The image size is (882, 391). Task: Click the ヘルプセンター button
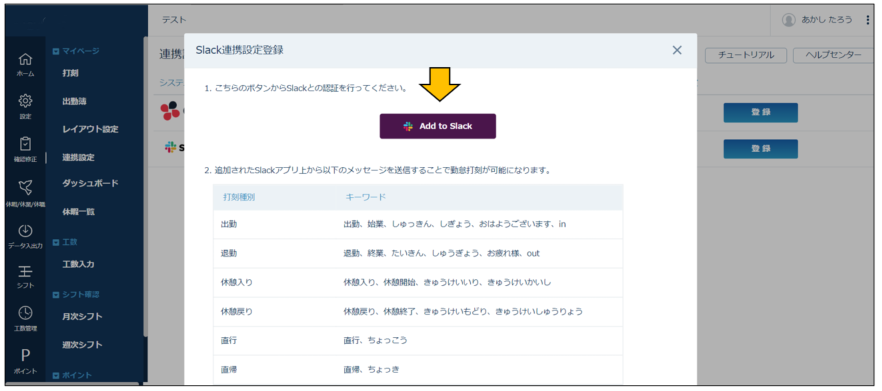(x=833, y=55)
